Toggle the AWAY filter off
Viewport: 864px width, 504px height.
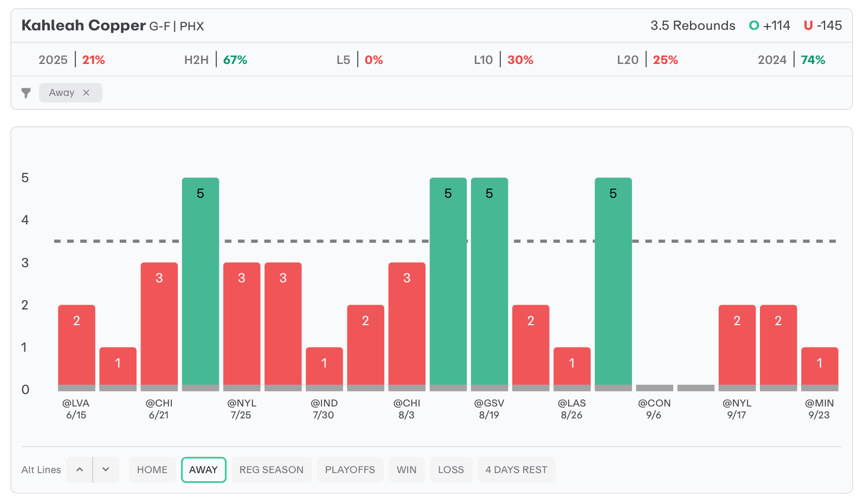(203, 469)
